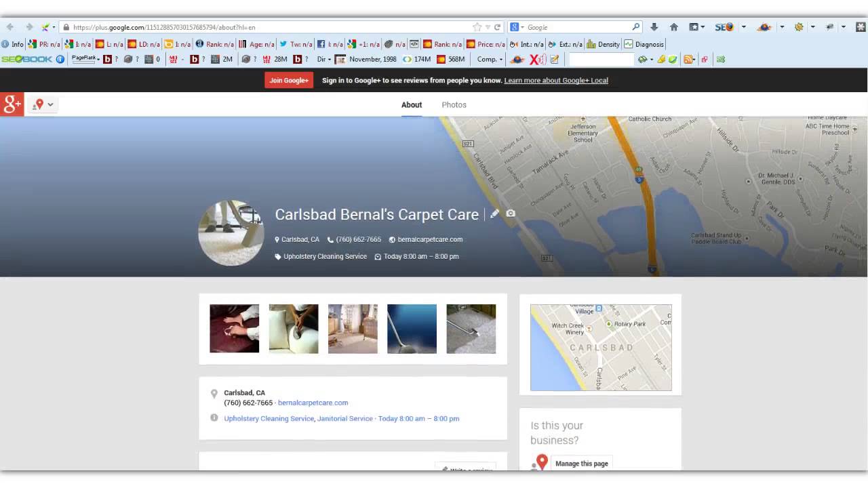
Task: Click the red X highlight icon
Action: pyautogui.click(x=536, y=59)
